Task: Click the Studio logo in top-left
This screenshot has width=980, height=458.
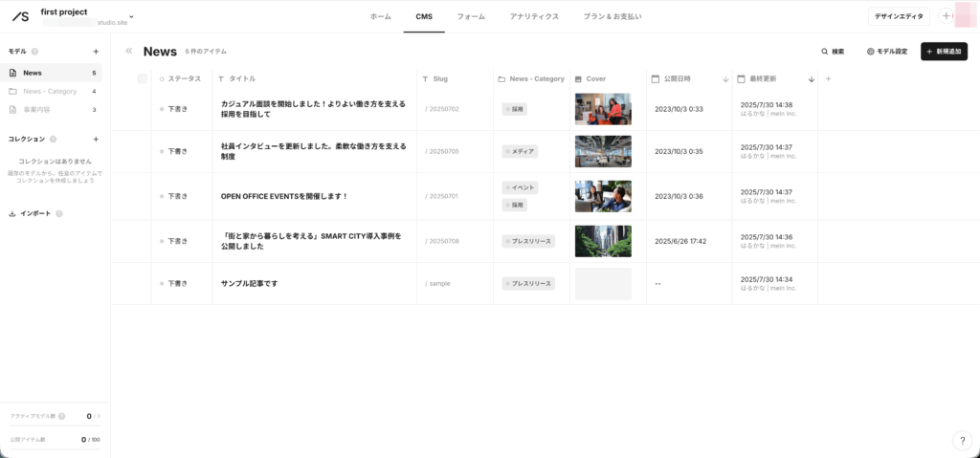Action: 20,16
